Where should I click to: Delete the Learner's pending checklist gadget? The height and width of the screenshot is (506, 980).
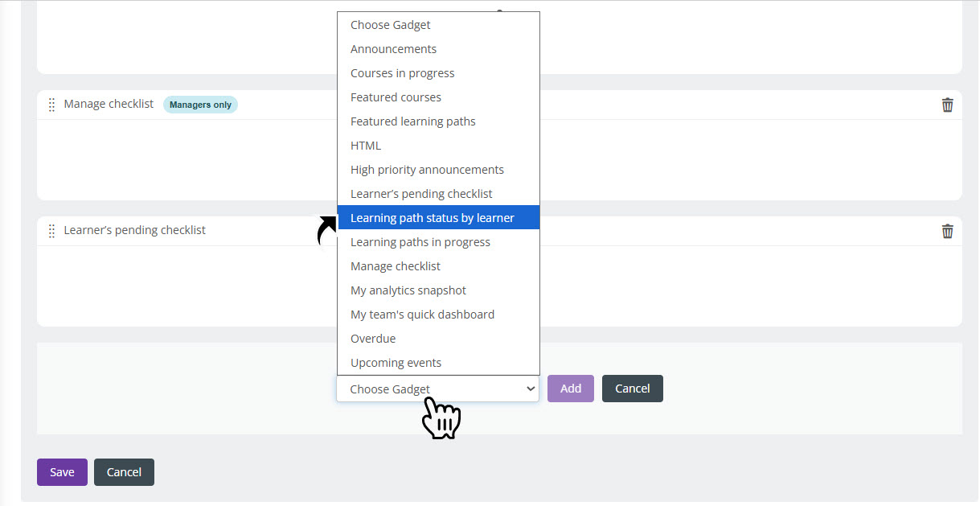(948, 231)
